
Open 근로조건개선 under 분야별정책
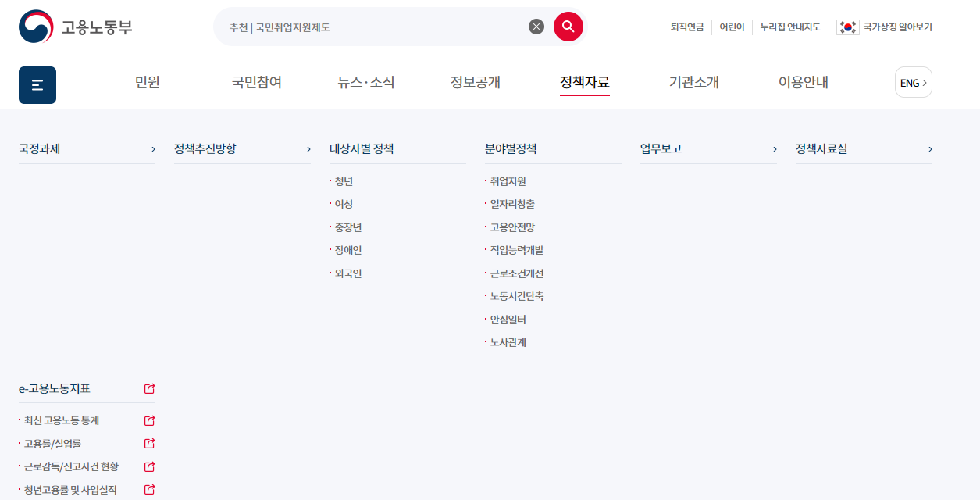[x=517, y=273]
